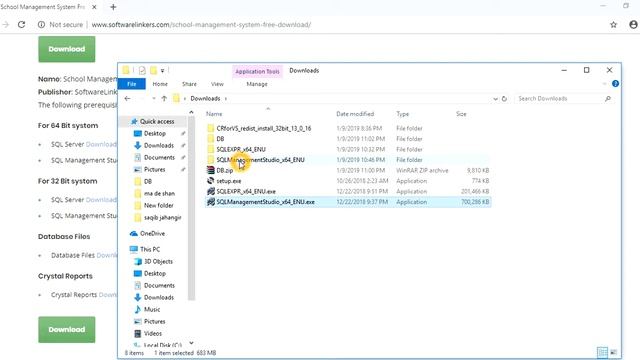The width and height of the screenshot is (640, 360).
Task: Open Downloads under This PC
Action: [x=158, y=298]
